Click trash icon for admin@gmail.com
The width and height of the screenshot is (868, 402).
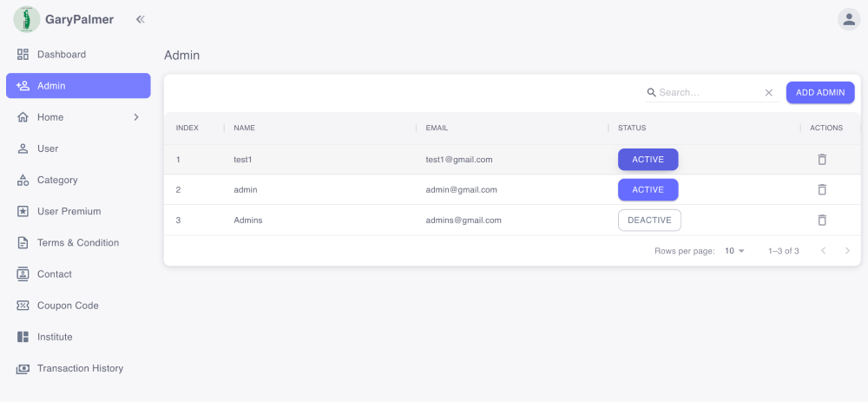point(822,190)
